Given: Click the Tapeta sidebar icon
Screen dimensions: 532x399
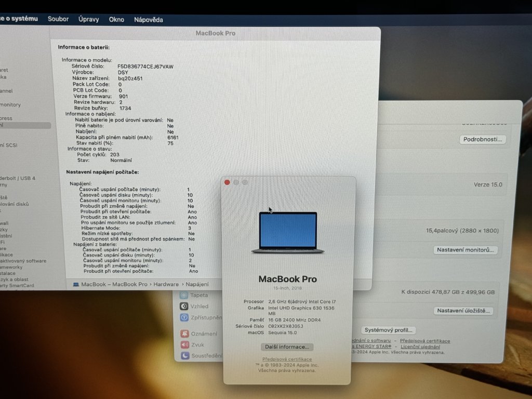Looking at the screenshot, I should [x=184, y=295].
